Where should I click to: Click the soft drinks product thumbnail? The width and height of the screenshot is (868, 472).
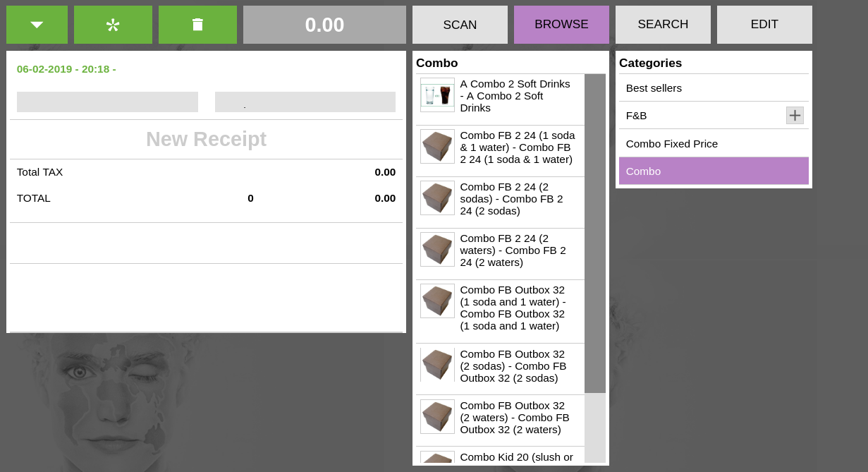click(437, 95)
